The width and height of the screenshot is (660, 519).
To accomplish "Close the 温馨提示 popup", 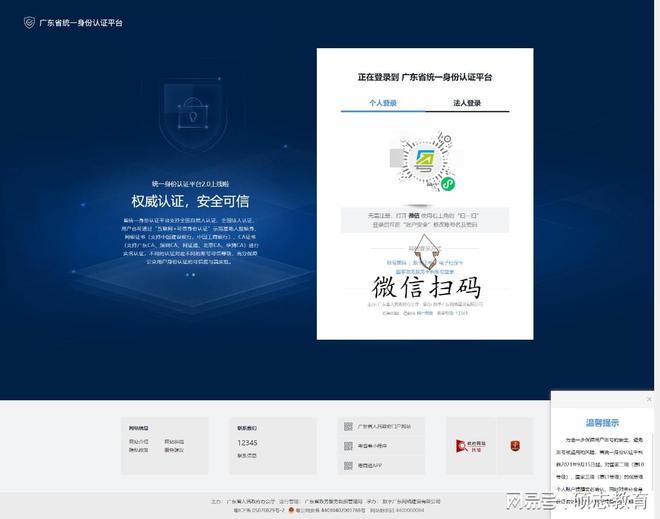I will pyautogui.click(x=649, y=399).
